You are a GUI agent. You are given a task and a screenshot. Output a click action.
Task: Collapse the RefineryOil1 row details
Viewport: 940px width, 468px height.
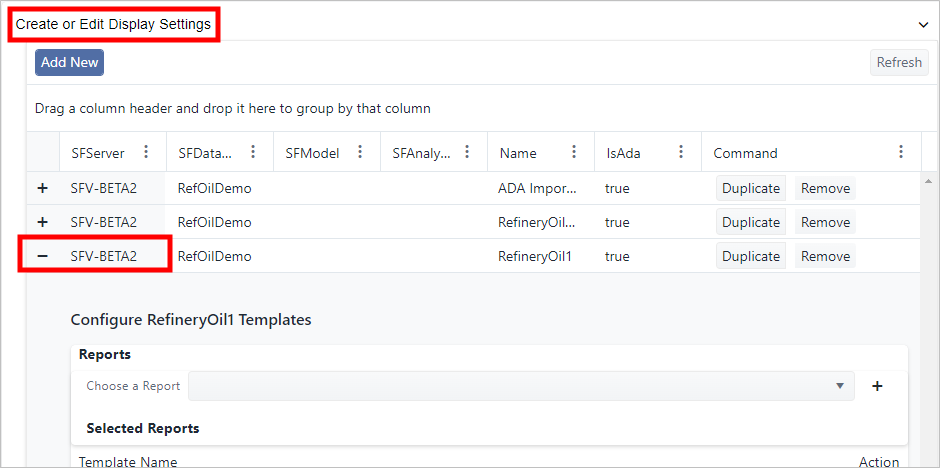(x=42, y=256)
